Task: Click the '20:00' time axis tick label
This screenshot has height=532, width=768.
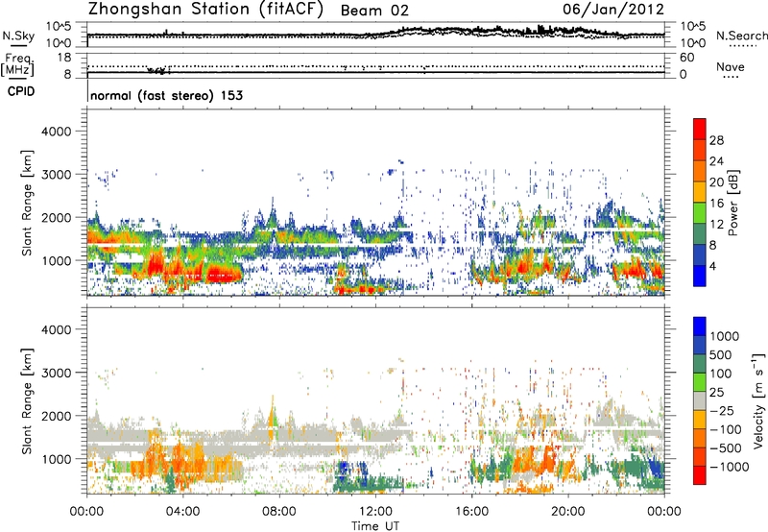Action: point(568,512)
